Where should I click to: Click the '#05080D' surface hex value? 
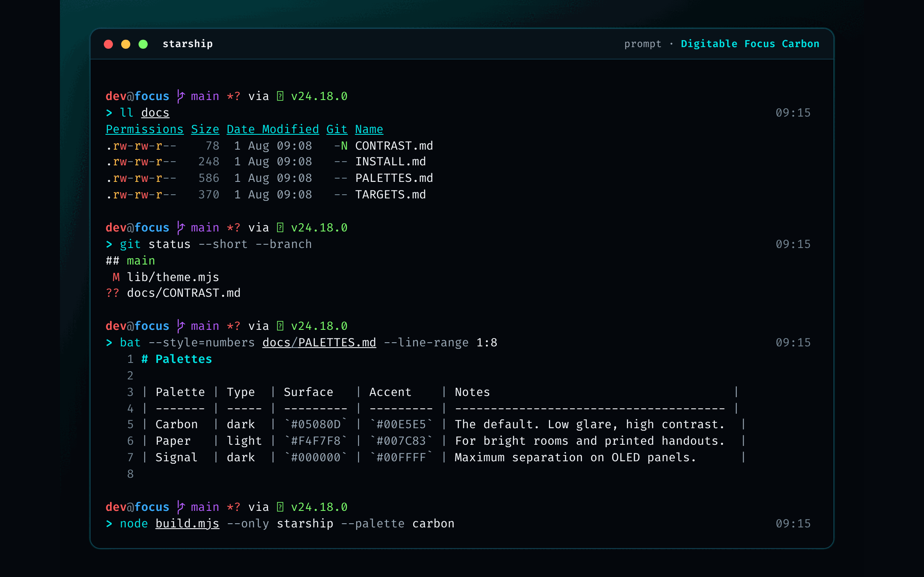316,424
